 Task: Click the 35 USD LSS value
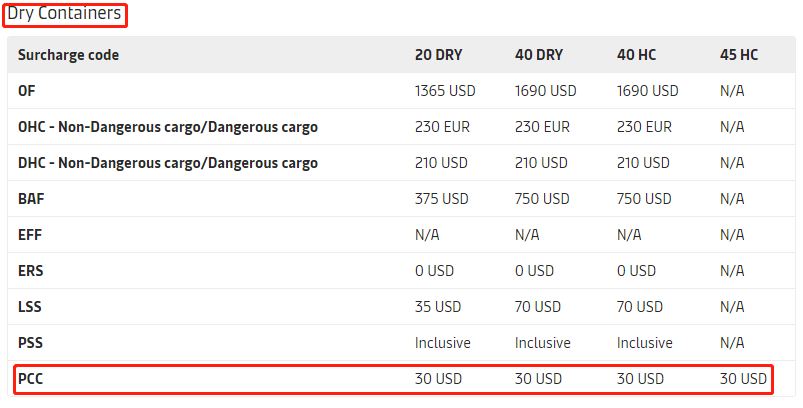point(438,307)
